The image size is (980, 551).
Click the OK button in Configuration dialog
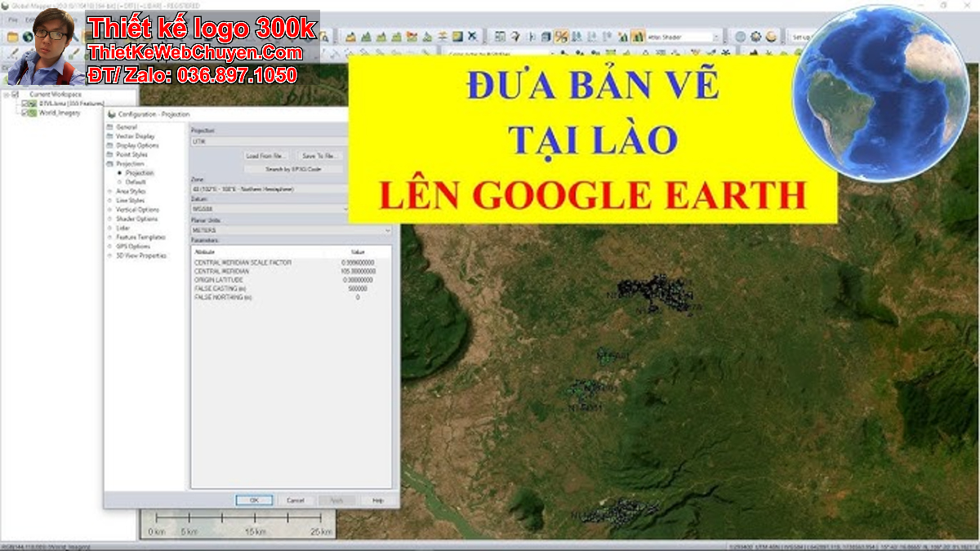tap(253, 500)
